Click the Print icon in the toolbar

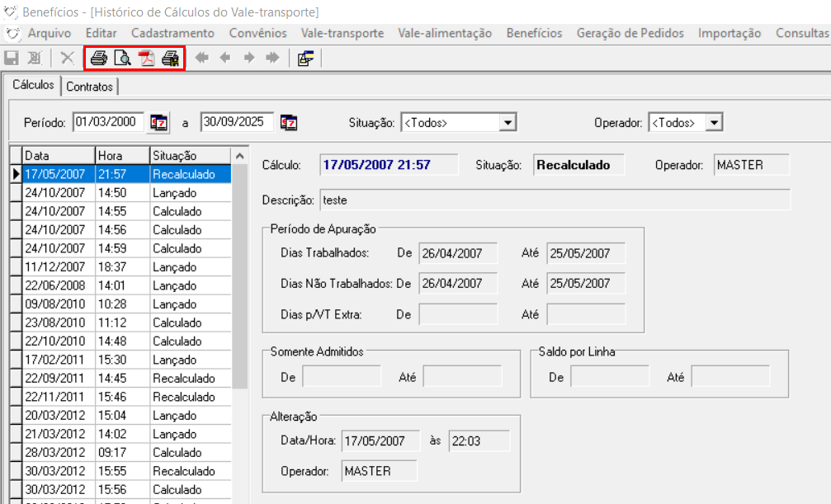coord(99,59)
